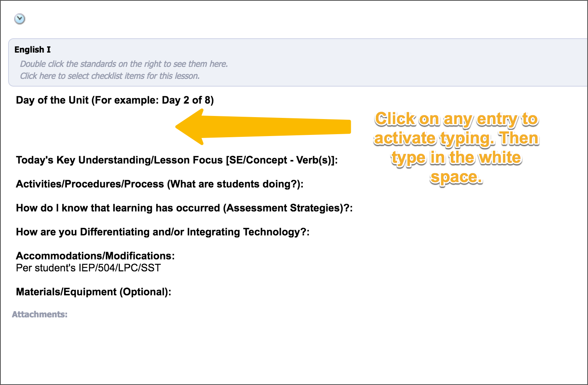Viewport: 588px width, 385px height.
Task: Click here to select checklist items link
Action: coord(110,76)
